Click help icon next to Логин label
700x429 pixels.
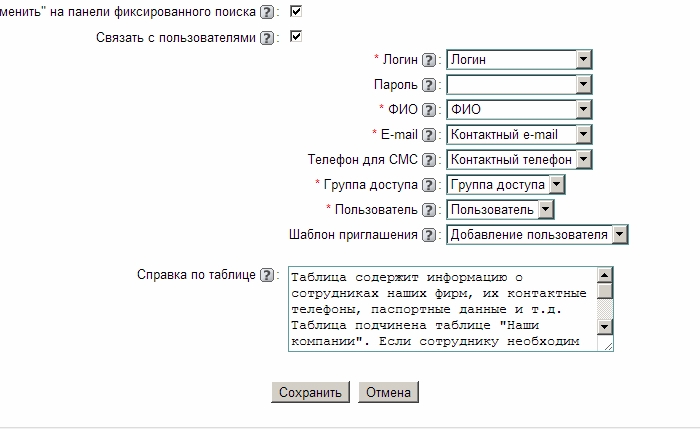coord(429,60)
